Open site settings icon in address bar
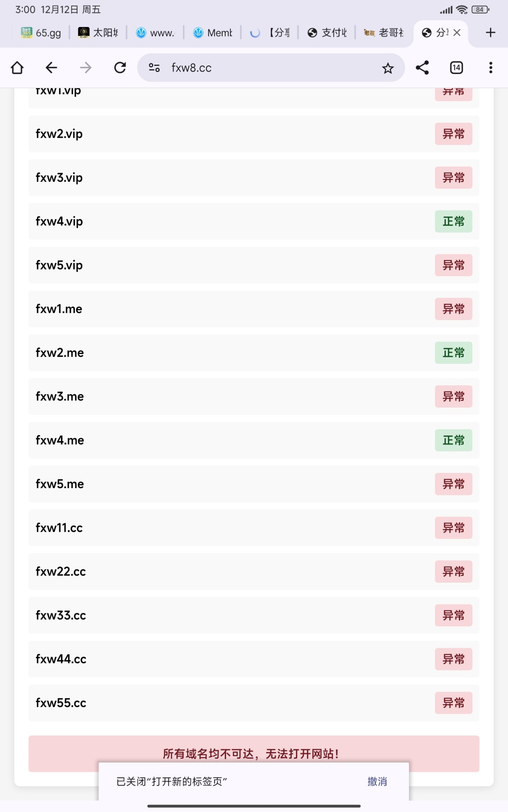 154,68
